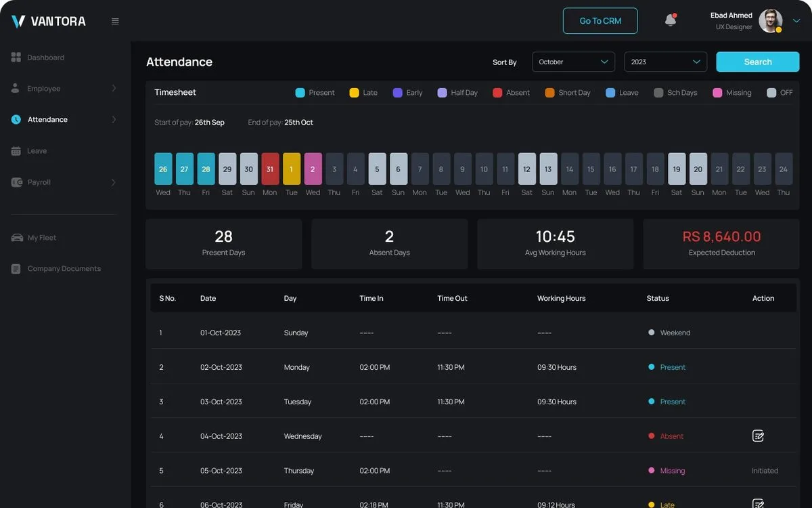
Task: Select pink day 2 Wed tile
Action: coord(313,169)
